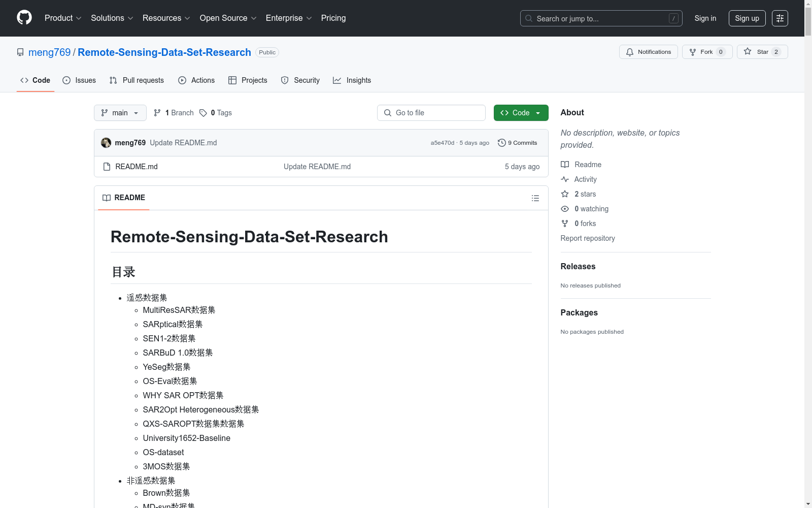Click in the Search or jump to field
The image size is (812, 508).
601,18
